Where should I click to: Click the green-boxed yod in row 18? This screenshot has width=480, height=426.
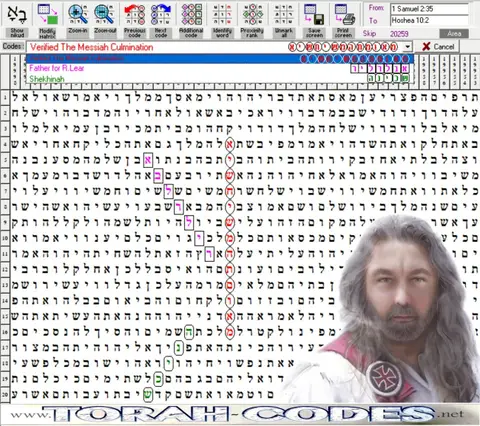click(x=169, y=363)
